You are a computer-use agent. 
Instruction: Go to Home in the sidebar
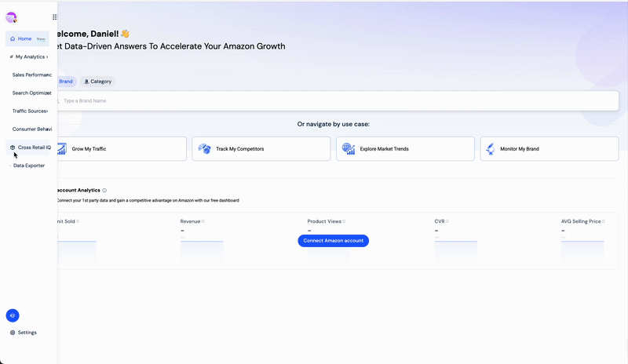pyautogui.click(x=25, y=38)
